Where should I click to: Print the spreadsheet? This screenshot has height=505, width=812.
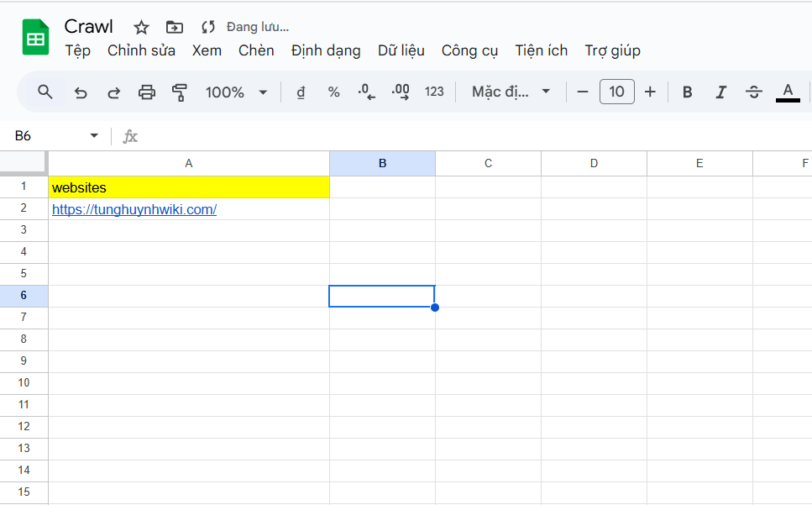[x=147, y=92]
